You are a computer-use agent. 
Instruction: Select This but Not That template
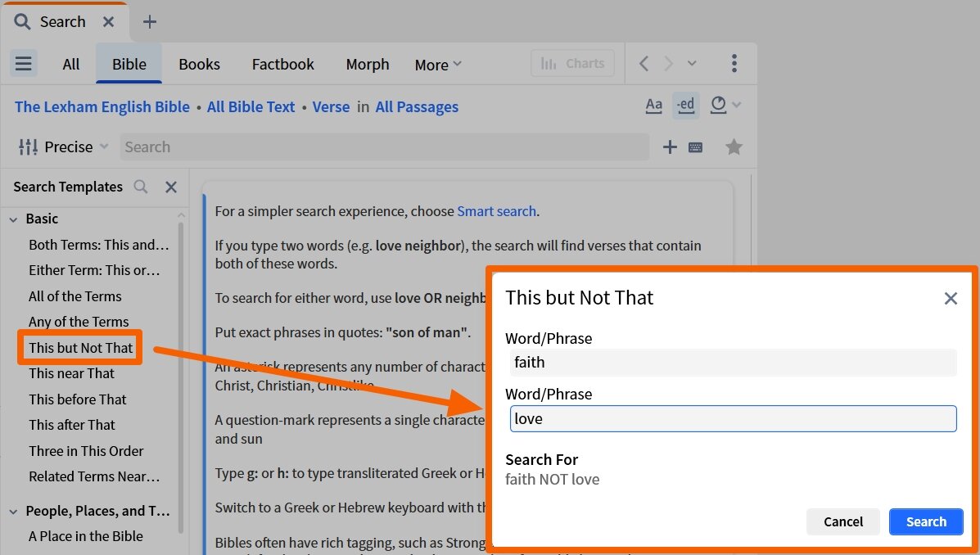(x=80, y=348)
